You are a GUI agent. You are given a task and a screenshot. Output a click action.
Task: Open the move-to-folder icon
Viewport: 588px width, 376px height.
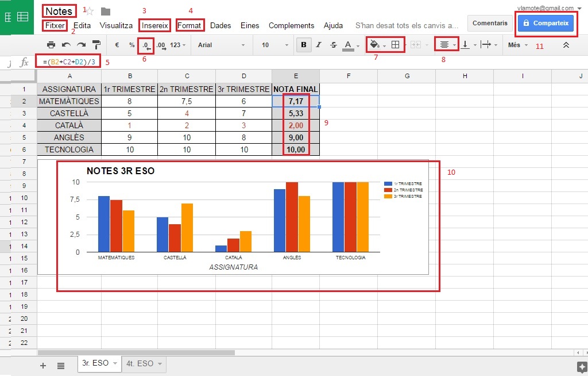tap(106, 11)
